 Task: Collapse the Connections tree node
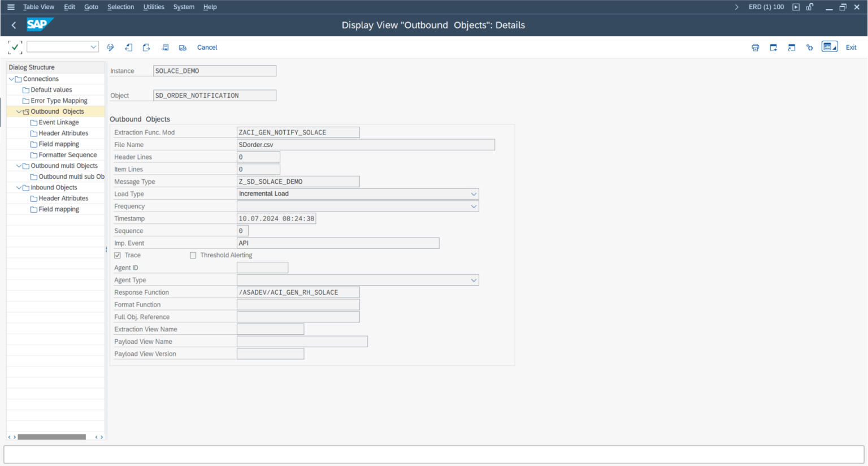pos(11,79)
